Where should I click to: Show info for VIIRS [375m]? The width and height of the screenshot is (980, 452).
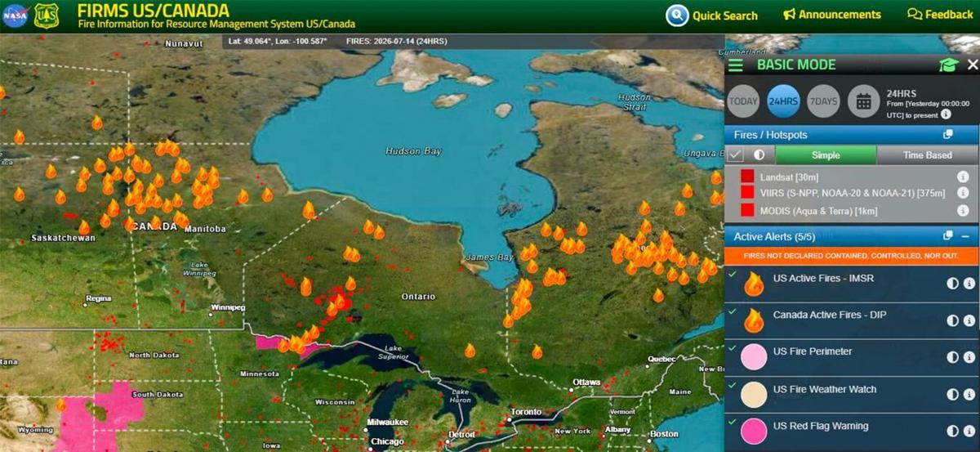pyautogui.click(x=963, y=193)
